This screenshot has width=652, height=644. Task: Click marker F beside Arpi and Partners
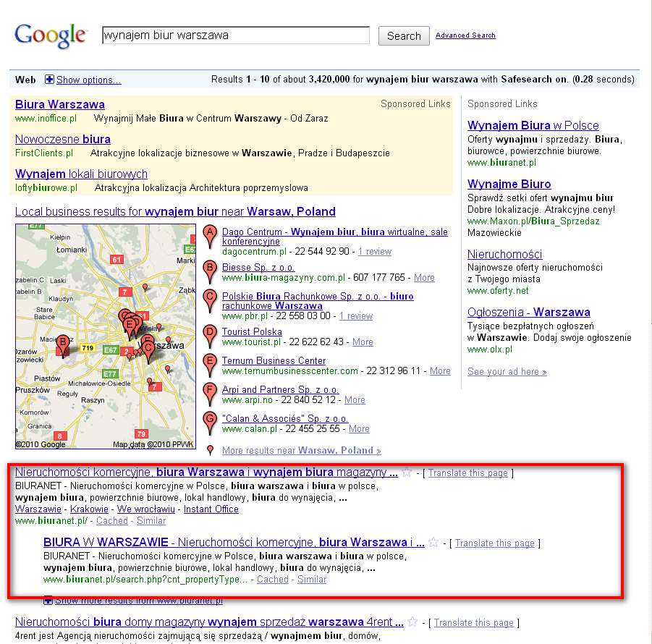210,394
